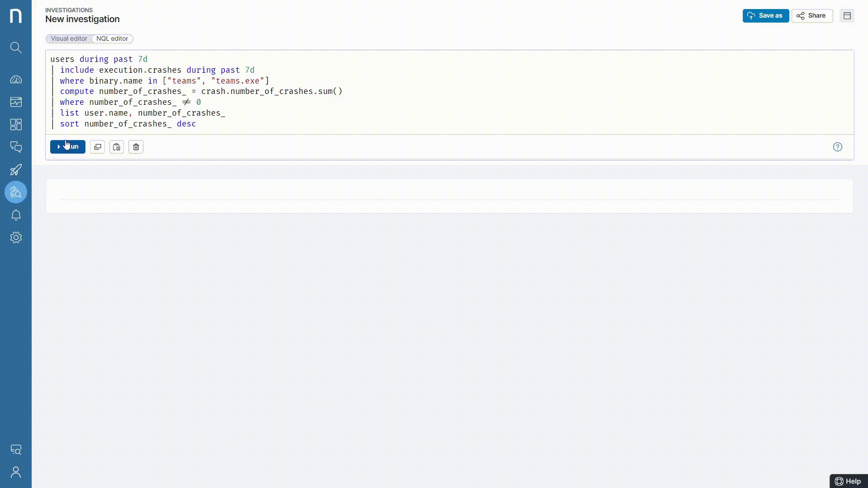Open the campaigns chat bubbles icon

click(16, 147)
